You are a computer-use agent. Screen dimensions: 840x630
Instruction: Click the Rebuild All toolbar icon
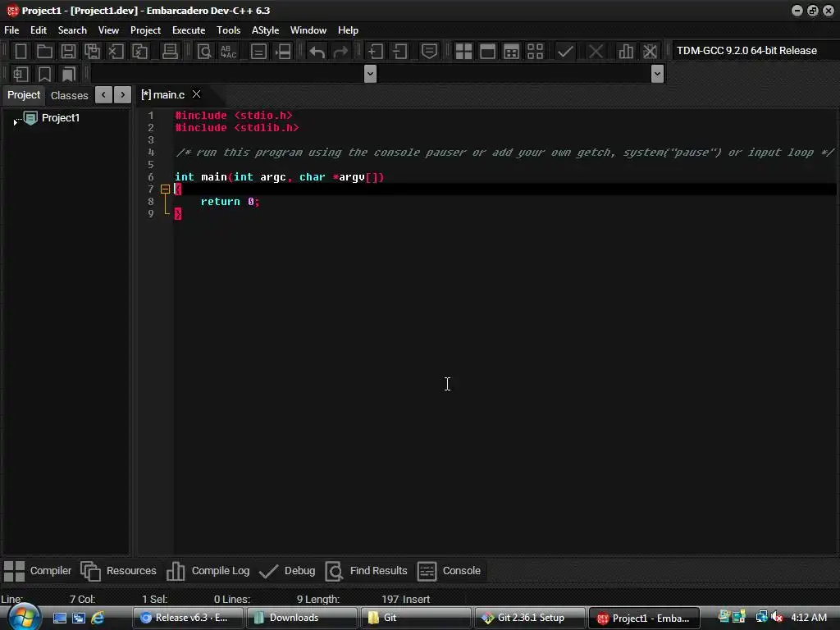(535, 51)
